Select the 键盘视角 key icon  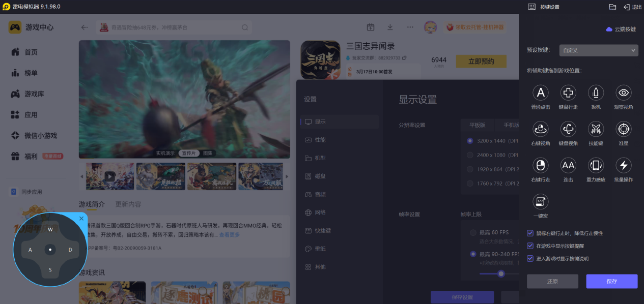click(x=568, y=129)
